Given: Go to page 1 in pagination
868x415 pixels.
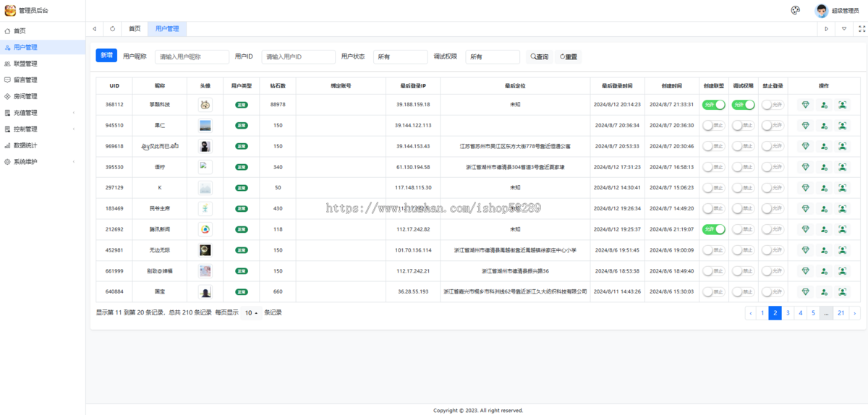Looking at the screenshot, I should [762, 313].
